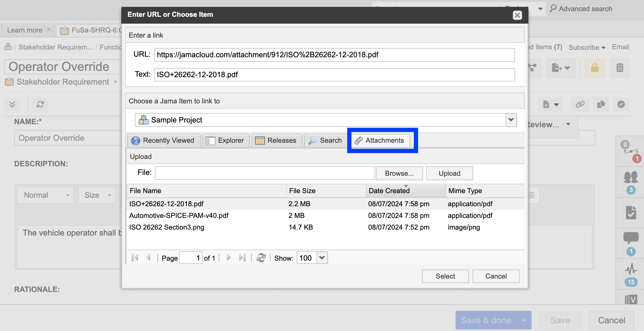Image resolution: width=644 pixels, height=331 pixels.
Task: Open the comments speech bubble icon
Action: tap(631, 237)
